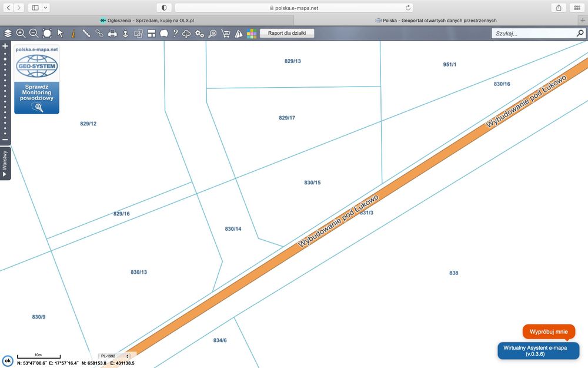Click parcel label 829/13
Viewport: 588px width, 368px height.
(x=292, y=61)
